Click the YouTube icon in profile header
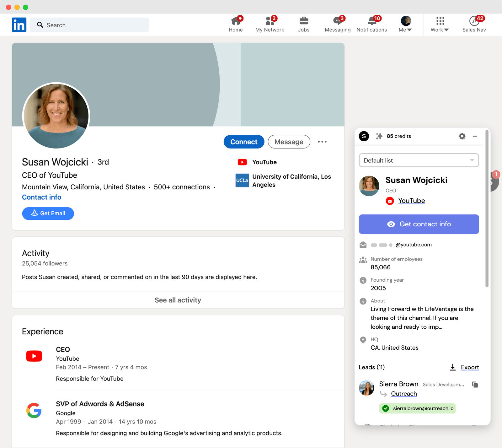The image size is (502, 448). click(242, 162)
